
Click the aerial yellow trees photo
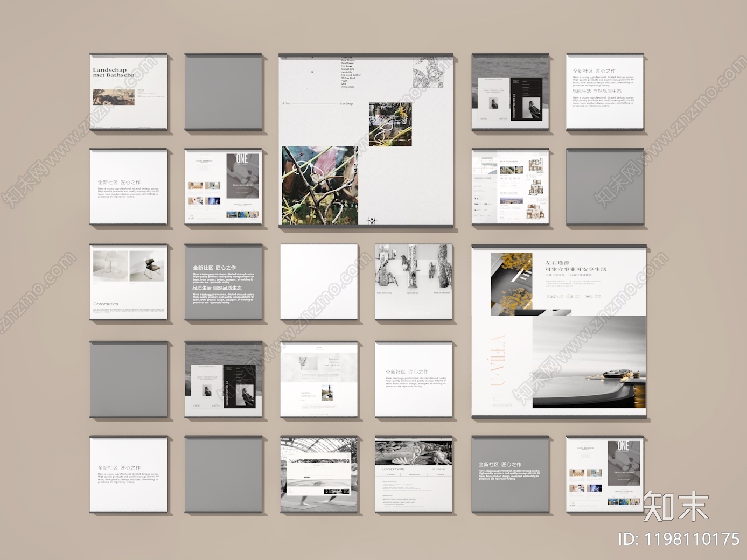pyautogui.click(x=511, y=284)
